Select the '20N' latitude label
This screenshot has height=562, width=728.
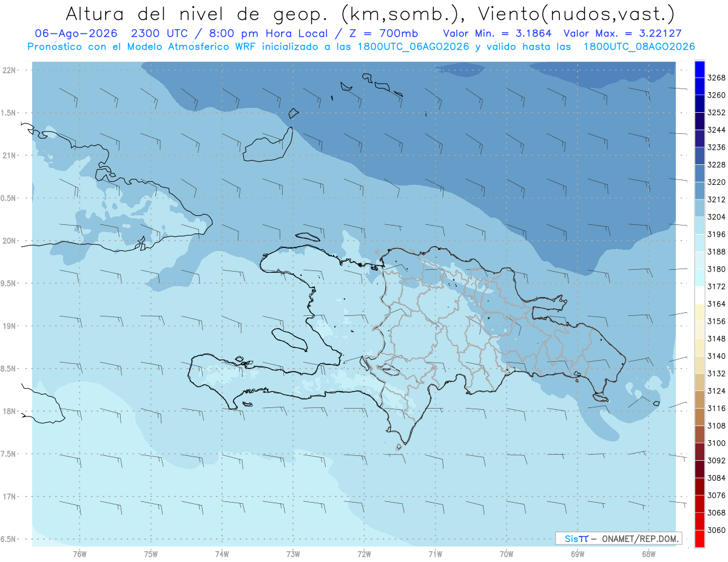(8, 241)
